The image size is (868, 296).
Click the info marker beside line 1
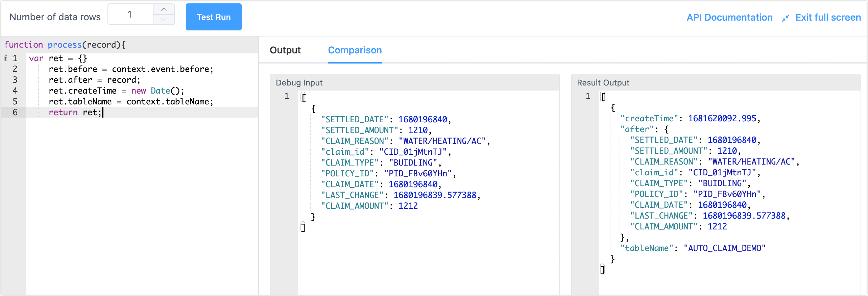pos(5,58)
